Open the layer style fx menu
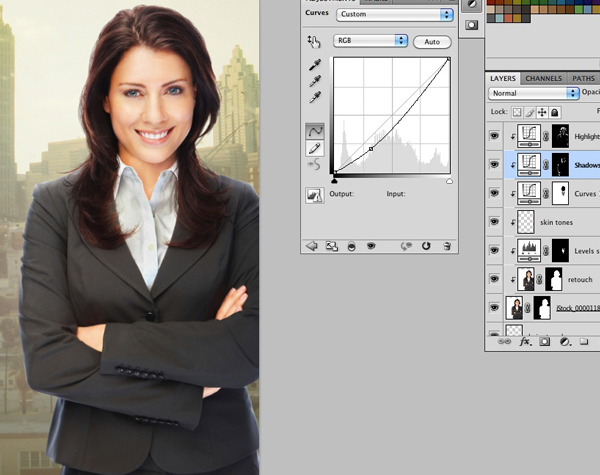The image size is (600, 475). (525, 341)
